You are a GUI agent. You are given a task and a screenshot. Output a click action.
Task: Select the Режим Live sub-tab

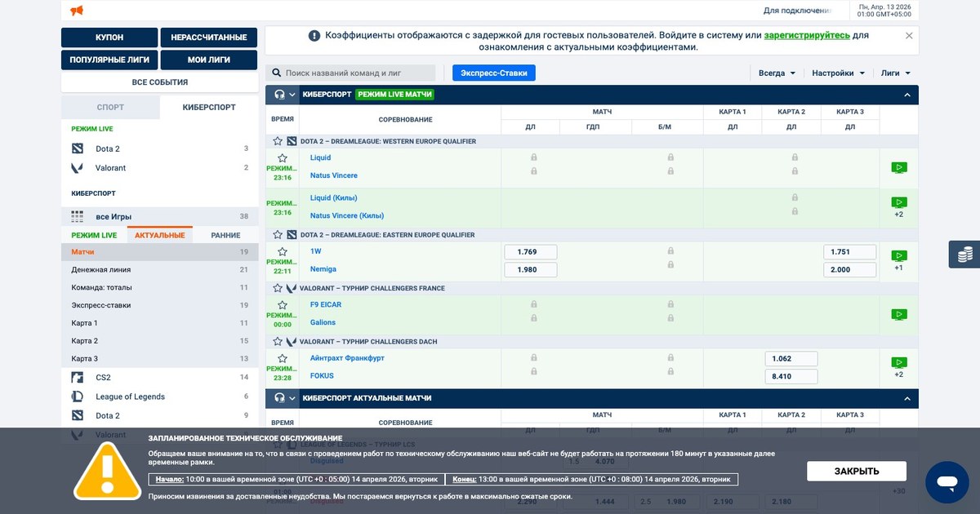[x=94, y=235]
